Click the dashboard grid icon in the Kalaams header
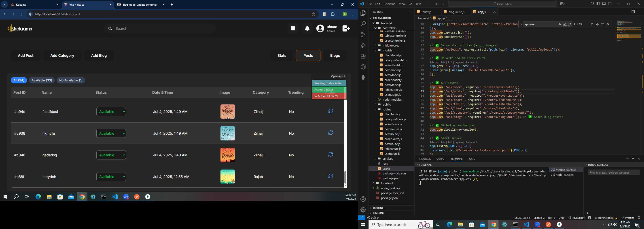This screenshot has height=229, width=644. tap(293, 28)
